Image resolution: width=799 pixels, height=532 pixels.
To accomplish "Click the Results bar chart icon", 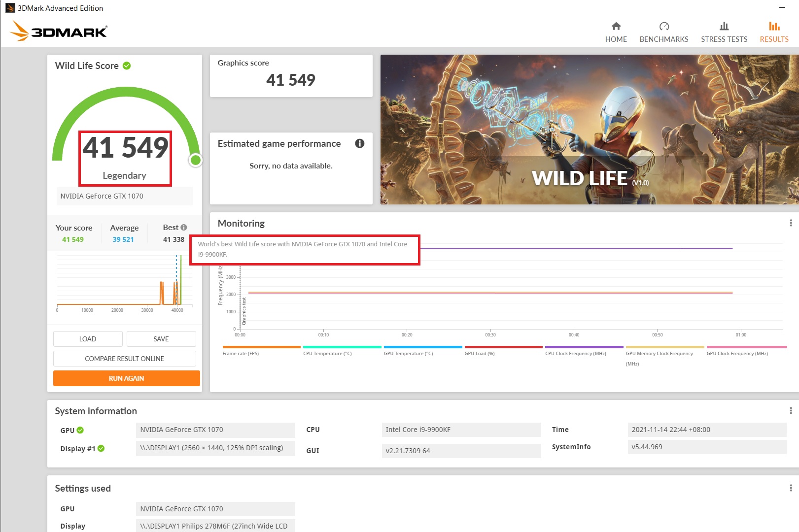I will (x=774, y=26).
